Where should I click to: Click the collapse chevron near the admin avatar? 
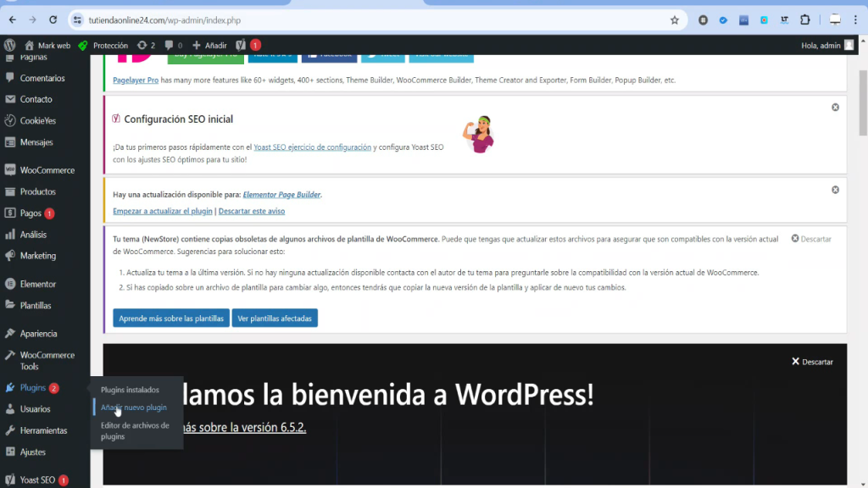(864, 41)
